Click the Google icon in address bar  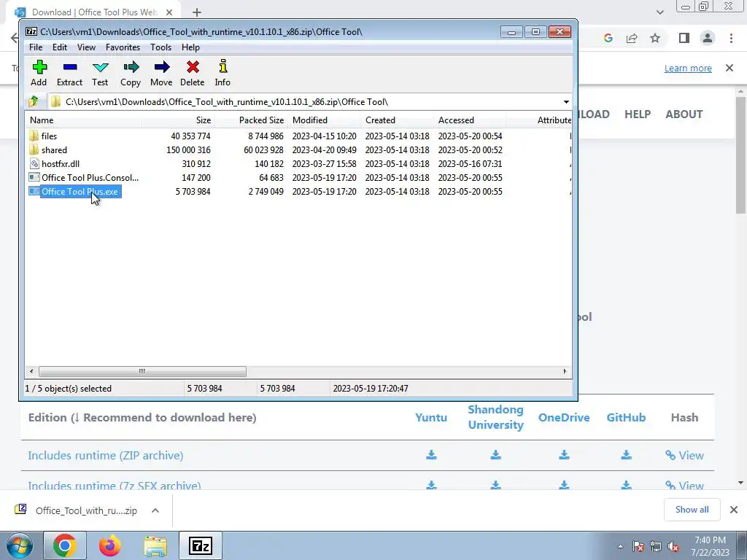click(x=608, y=38)
